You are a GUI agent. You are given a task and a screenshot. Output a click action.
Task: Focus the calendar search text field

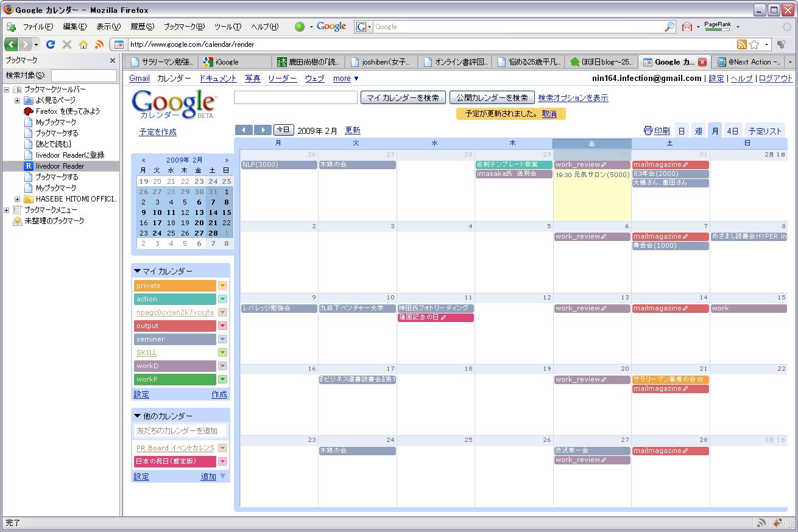(x=295, y=97)
